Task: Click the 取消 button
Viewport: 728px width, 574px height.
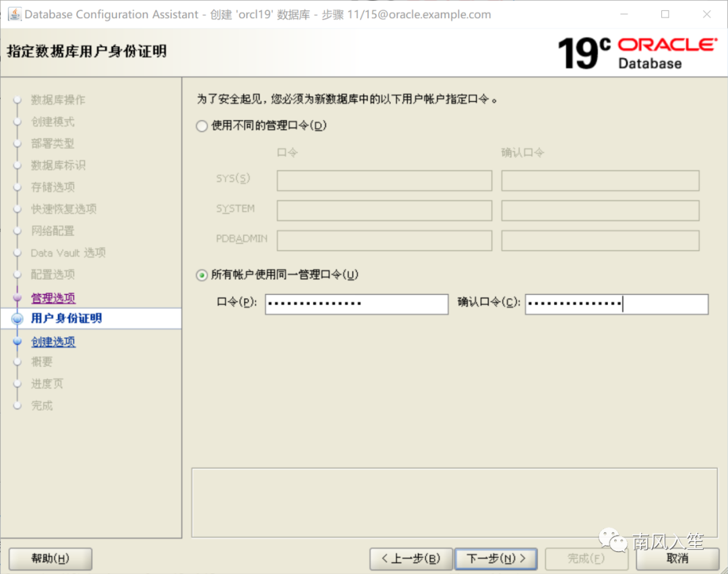Action: [x=677, y=558]
